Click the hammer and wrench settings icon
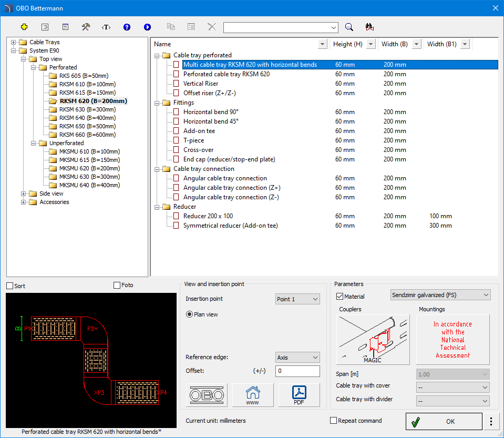Viewport: 504px width, 438px height. pyautogui.click(x=86, y=27)
